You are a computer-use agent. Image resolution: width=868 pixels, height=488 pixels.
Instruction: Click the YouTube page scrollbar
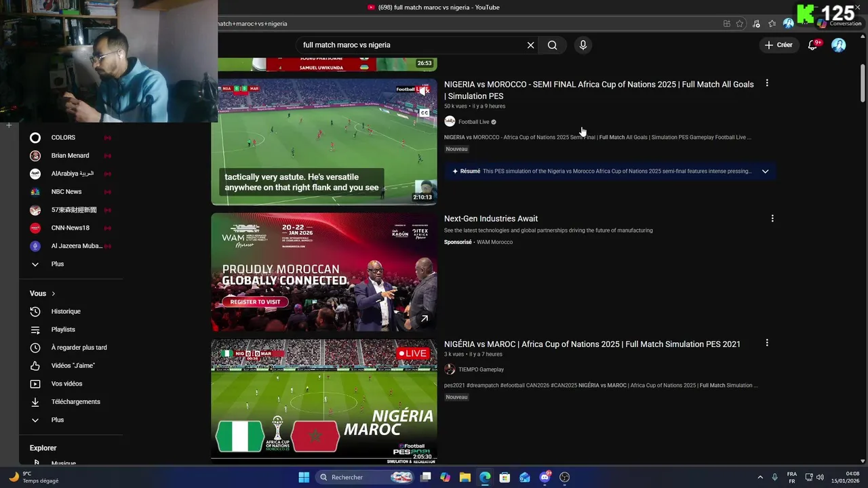[863, 83]
